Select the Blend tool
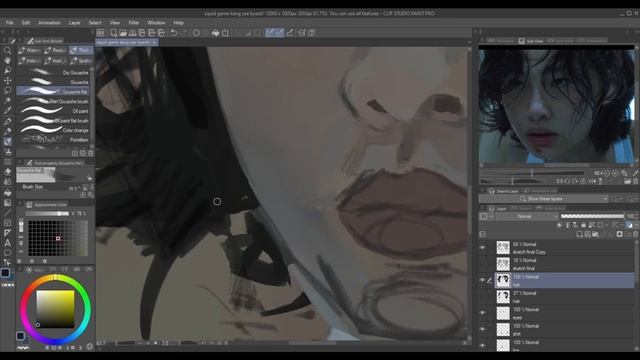640x360 pixels. [x=7, y=182]
